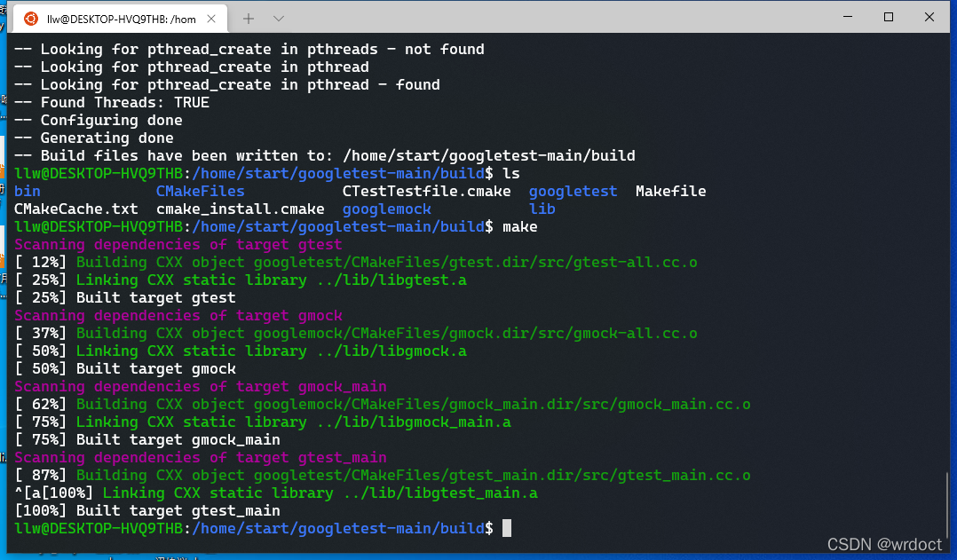Open a new terminal tab with plus button
Image resolution: width=957 pixels, height=560 pixels.
pyautogui.click(x=249, y=19)
